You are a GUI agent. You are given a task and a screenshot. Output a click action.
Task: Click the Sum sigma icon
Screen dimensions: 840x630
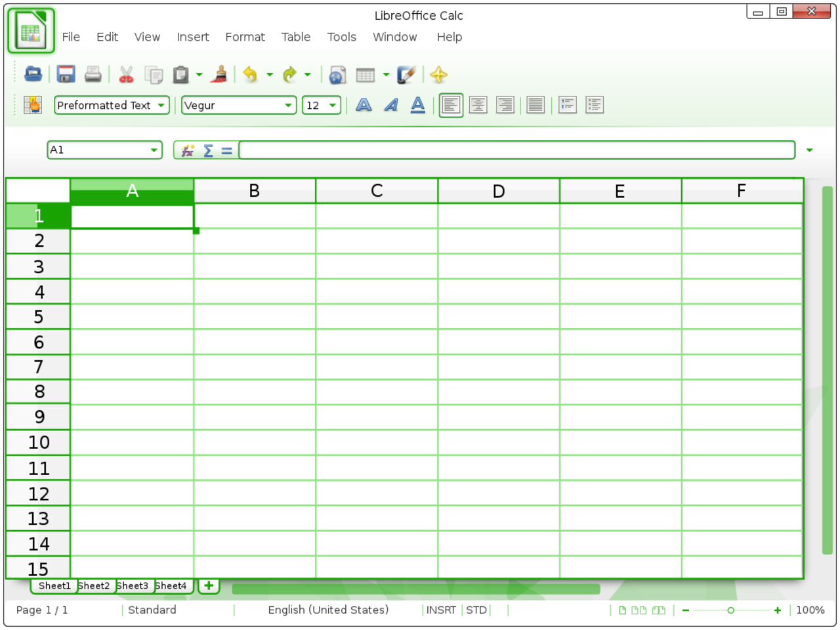[x=208, y=151]
